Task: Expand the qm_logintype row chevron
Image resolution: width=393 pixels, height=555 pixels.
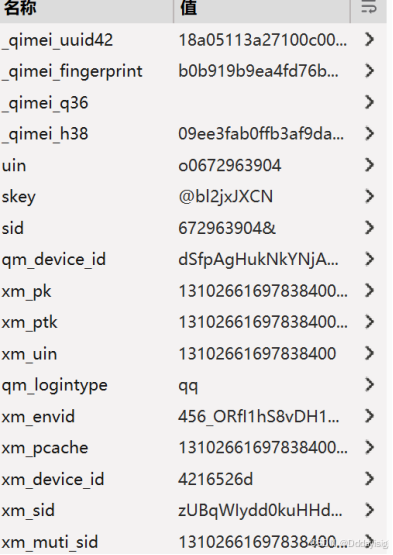Action: click(x=369, y=385)
